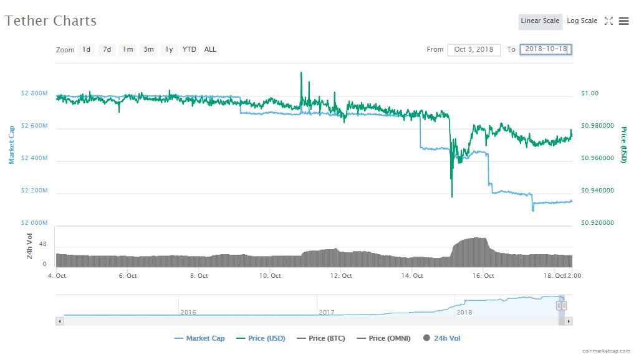Select the 1m zoom range
Screen dimensions: 644x360
128,49
